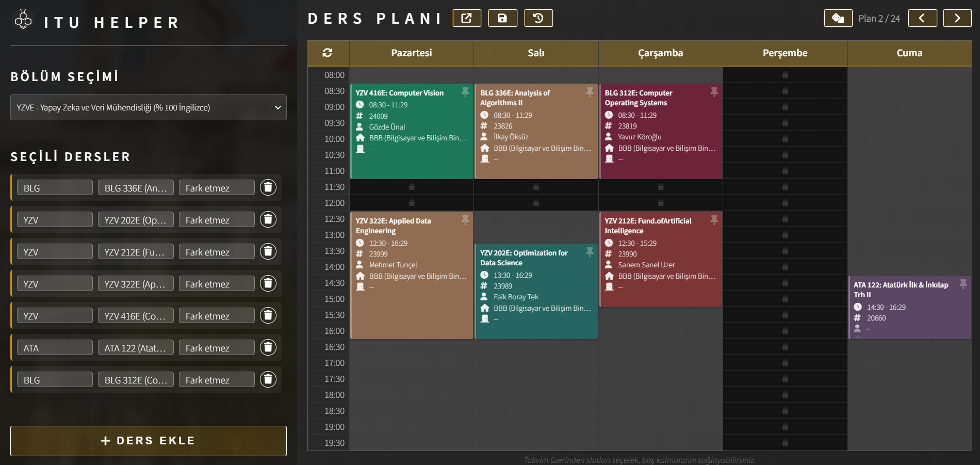Pin the ATA 122 Atatürk İlk section

click(963, 284)
